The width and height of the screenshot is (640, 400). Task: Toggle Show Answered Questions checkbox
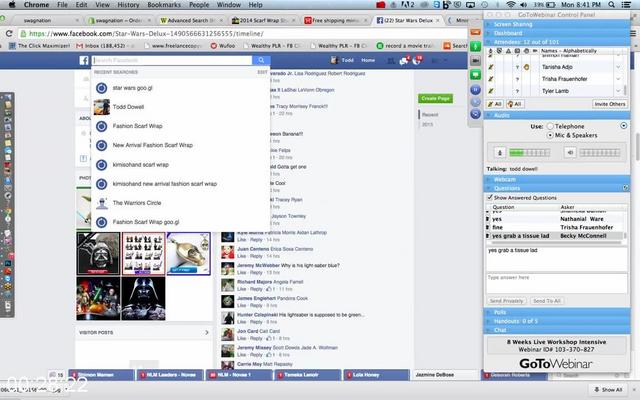[x=490, y=198]
